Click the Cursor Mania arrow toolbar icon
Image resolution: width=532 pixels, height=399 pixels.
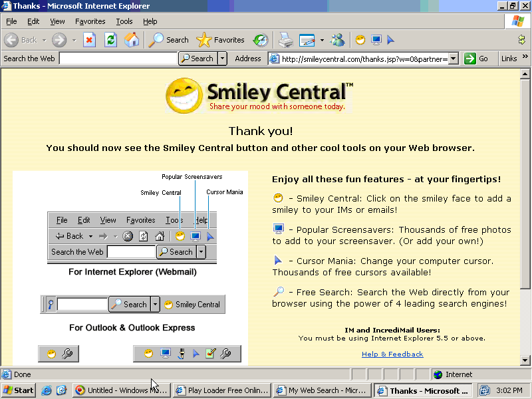[x=391, y=40]
